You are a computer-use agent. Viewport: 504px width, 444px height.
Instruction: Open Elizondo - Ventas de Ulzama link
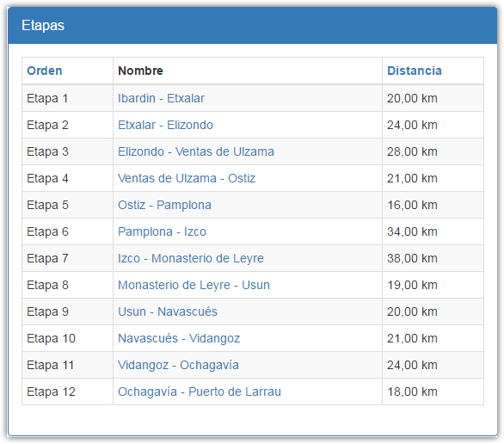point(196,151)
